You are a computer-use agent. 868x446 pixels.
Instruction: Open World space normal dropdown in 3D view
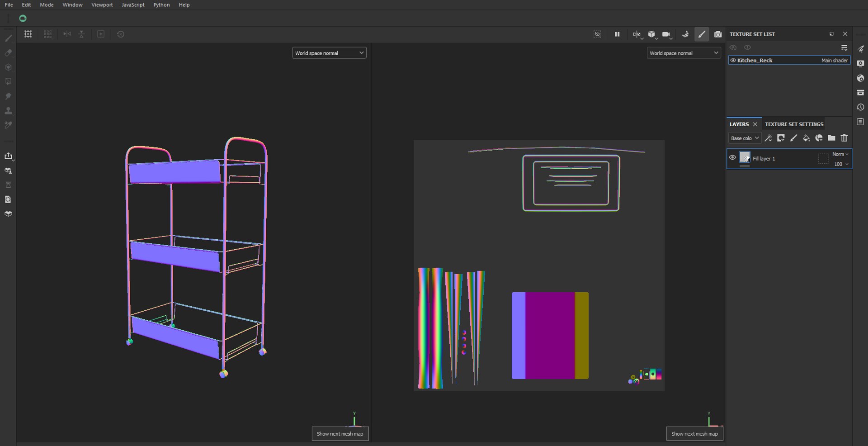(329, 53)
